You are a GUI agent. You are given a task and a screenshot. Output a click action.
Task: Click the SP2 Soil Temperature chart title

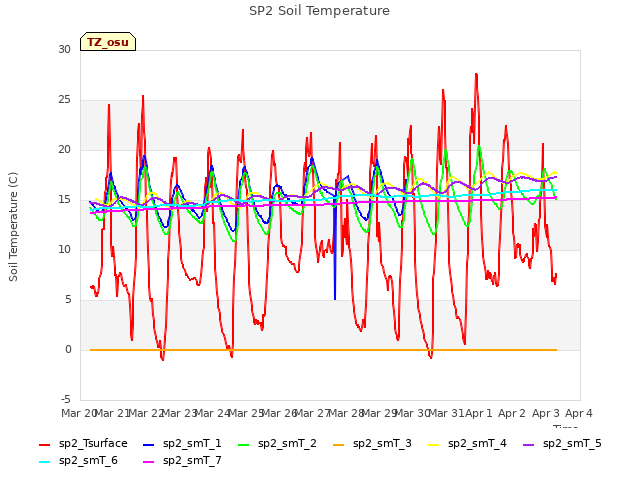(319, 11)
